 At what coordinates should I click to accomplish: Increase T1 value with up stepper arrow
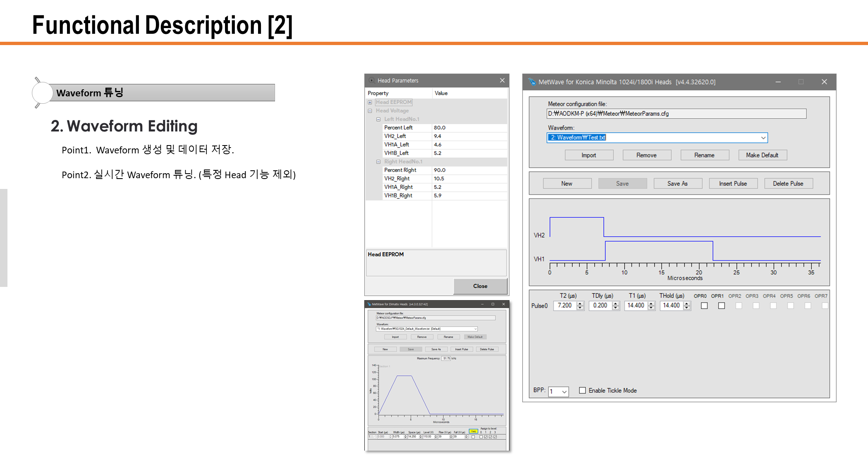coord(651,303)
